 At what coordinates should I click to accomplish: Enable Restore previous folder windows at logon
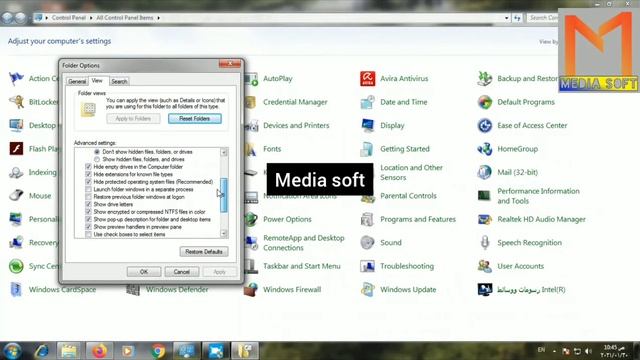[x=88, y=197]
